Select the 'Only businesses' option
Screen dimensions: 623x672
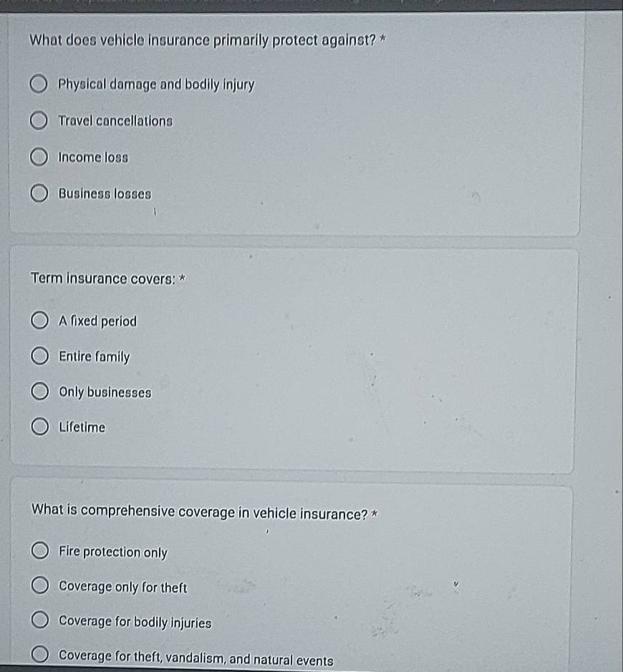tap(40, 391)
